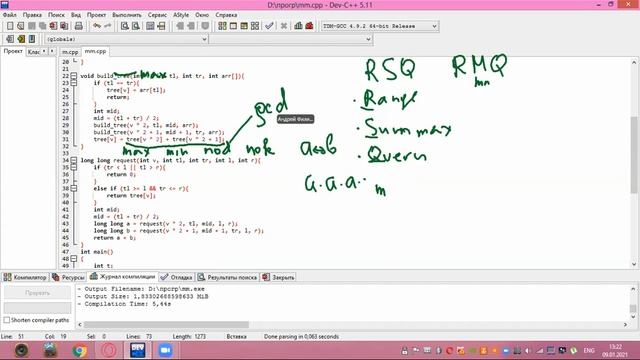The width and height of the screenshot is (640, 360).
Task: Click the Rebuild All toolbar icon
Action: [x=255, y=26]
